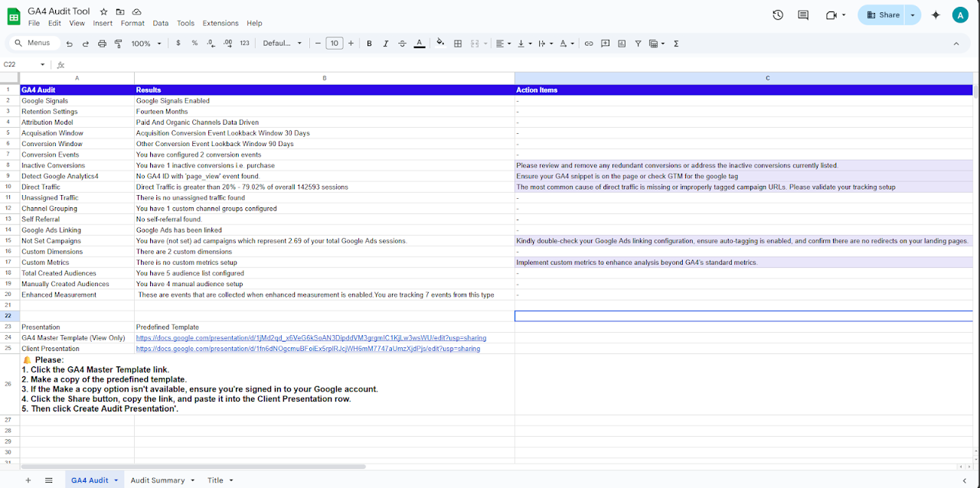
Task: Open Share options dropdown arrow
Action: point(913,15)
